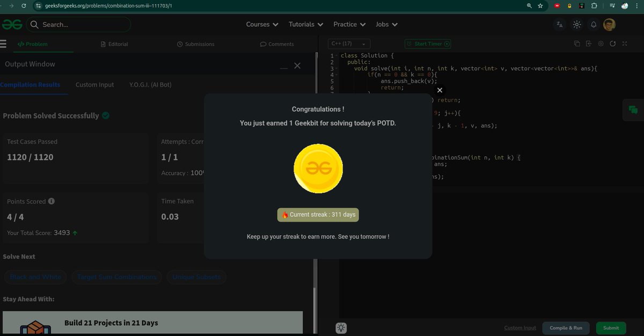The height and width of the screenshot is (336, 644).
Task: Click the reset code icon in editor toolbar
Action: [x=612, y=43]
